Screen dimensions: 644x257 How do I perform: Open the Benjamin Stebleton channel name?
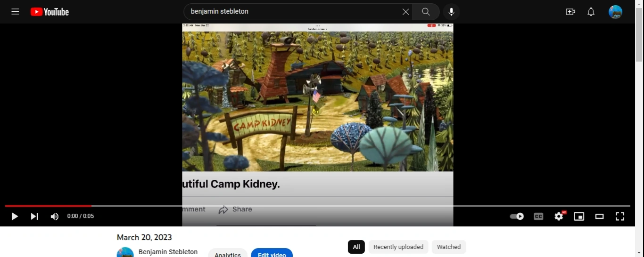pos(168,252)
